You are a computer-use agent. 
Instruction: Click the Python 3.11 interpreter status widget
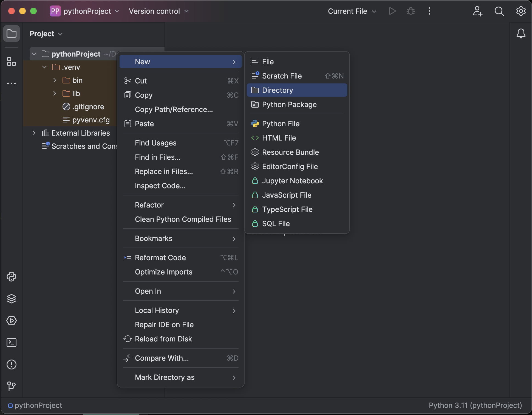point(475,405)
